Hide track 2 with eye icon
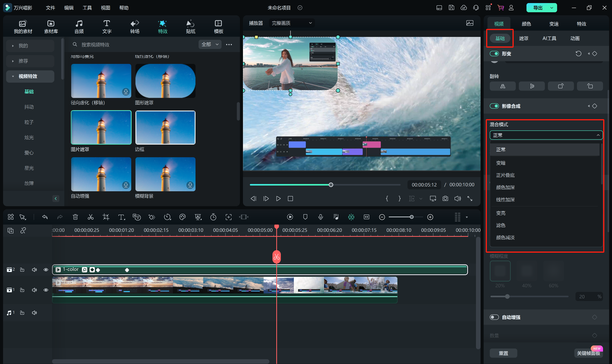The image size is (612, 364). pos(46,270)
